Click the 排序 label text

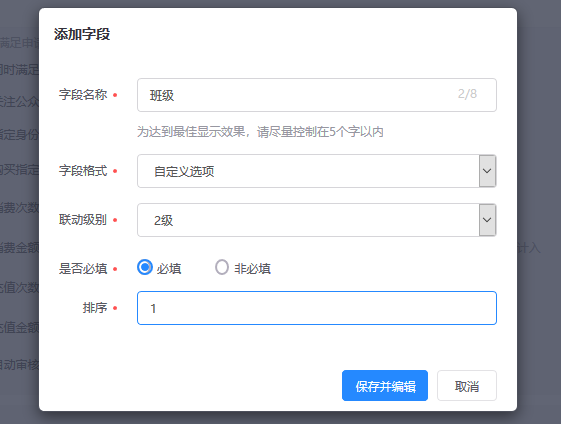95,308
